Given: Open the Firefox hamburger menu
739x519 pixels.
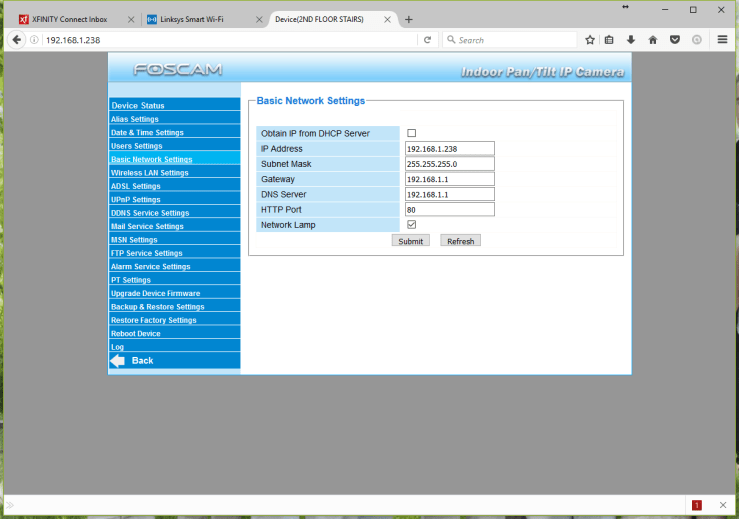Looking at the screenshot, I should click(x=722, y=40).
